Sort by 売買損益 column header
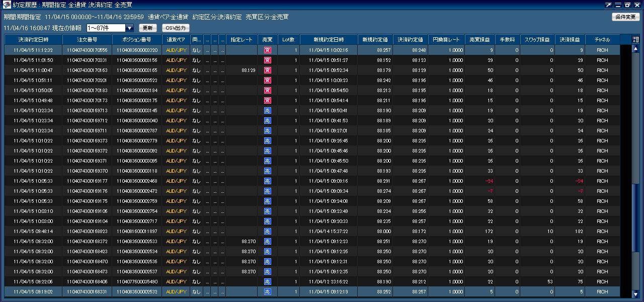 (480, 40)
